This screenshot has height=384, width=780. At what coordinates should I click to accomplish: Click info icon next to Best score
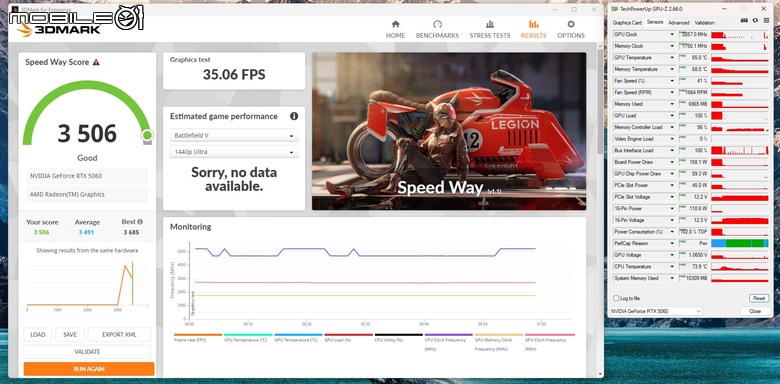[x=140, y=222]
